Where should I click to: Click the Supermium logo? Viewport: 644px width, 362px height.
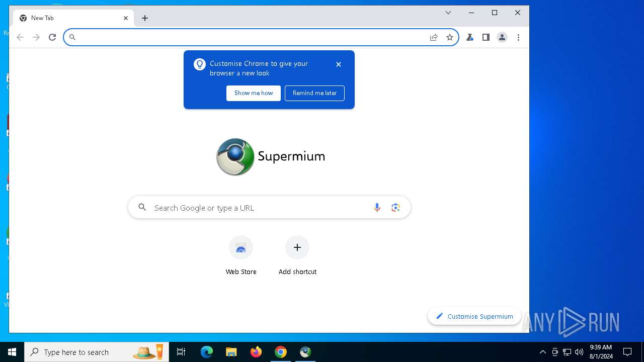click(271, 156)
